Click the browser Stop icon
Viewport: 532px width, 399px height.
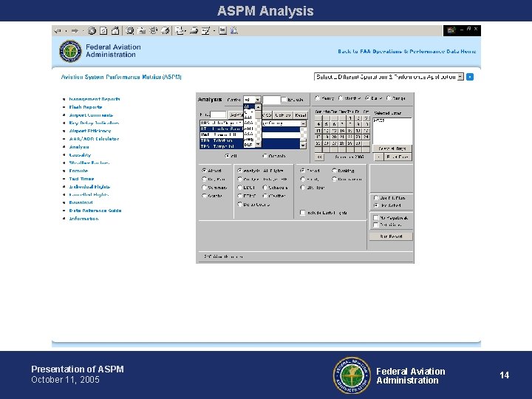pyautogui.click(x=92, y=31)
